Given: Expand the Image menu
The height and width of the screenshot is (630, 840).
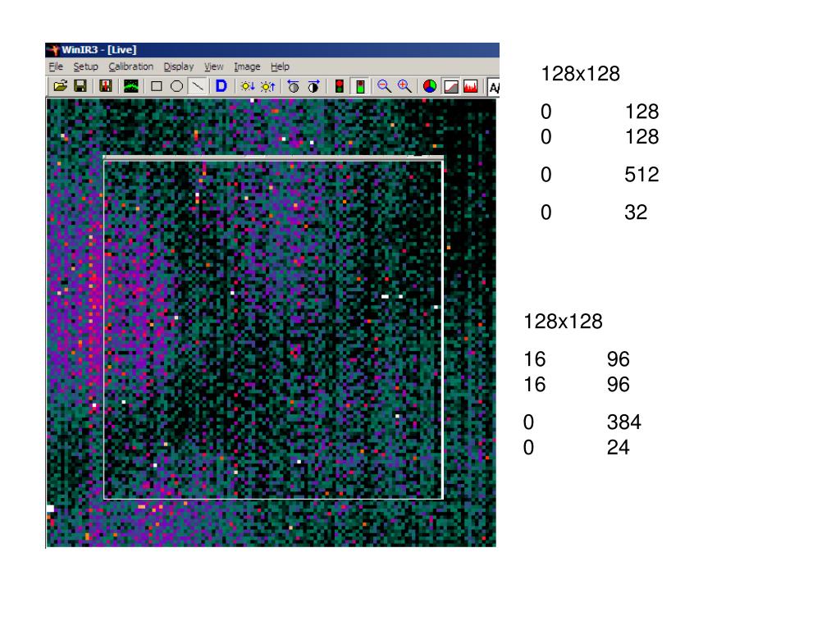Looking at the screenshot, I should coord(247,66).
